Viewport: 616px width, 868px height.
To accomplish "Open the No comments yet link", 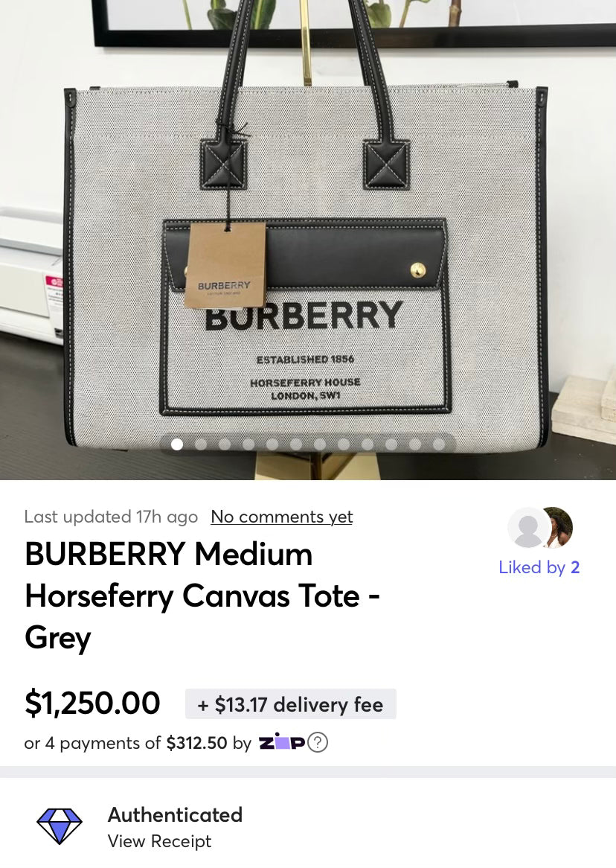I will tap(282, 517).
